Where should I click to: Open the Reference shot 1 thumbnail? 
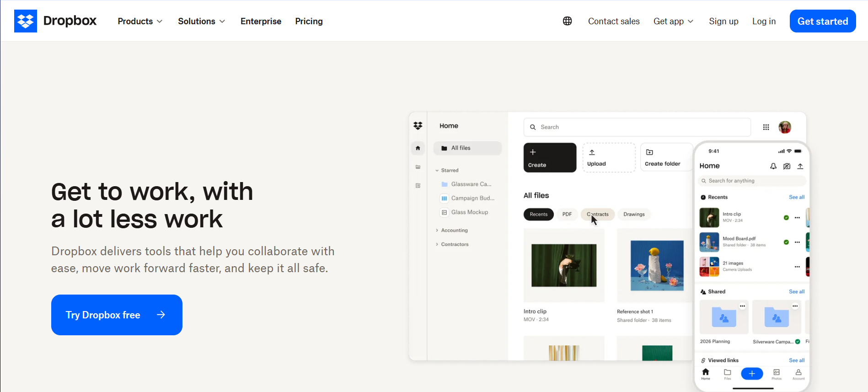coord(656,265)
